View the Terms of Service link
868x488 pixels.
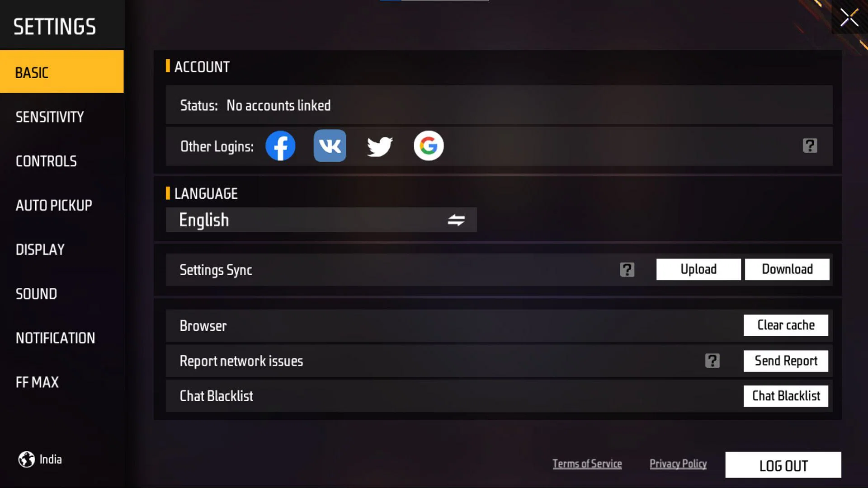click(587, 464)
